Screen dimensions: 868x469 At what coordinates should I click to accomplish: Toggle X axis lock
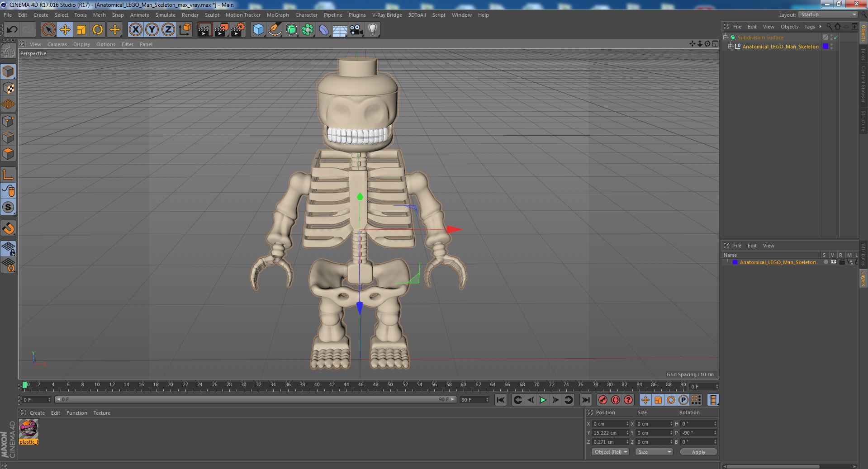pos(135,30)
